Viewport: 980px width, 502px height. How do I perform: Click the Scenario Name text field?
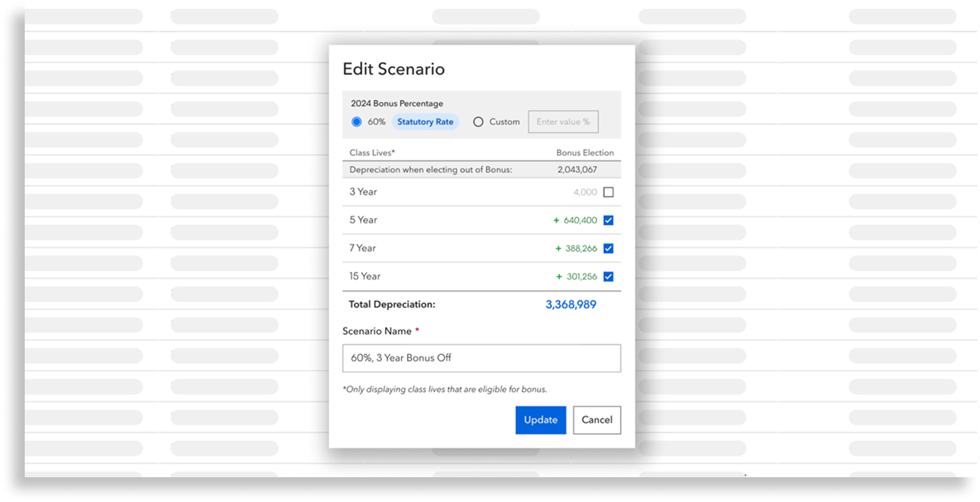[481, 358]
